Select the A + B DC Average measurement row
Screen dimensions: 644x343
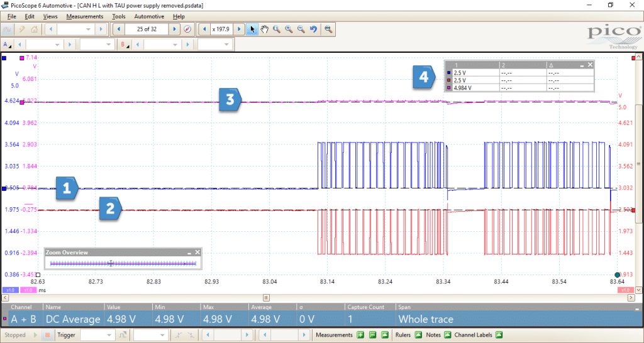[321, 319]
